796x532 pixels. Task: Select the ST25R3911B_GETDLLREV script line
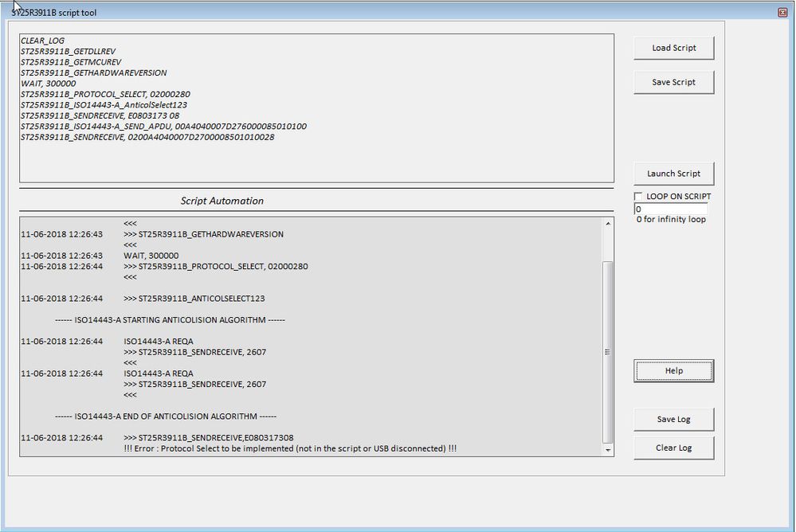click(x=68, y=51)
